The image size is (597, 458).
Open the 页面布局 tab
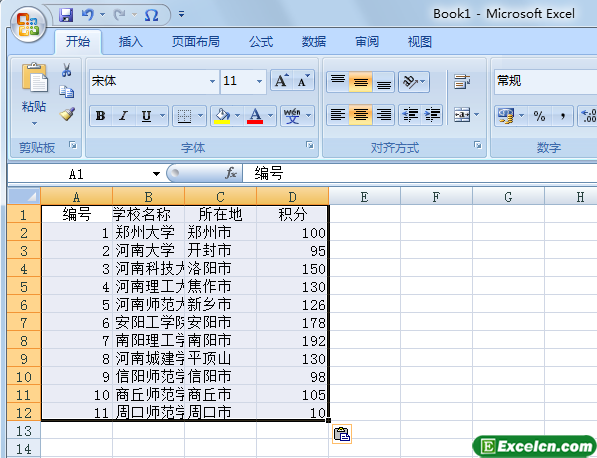[196, 41]
